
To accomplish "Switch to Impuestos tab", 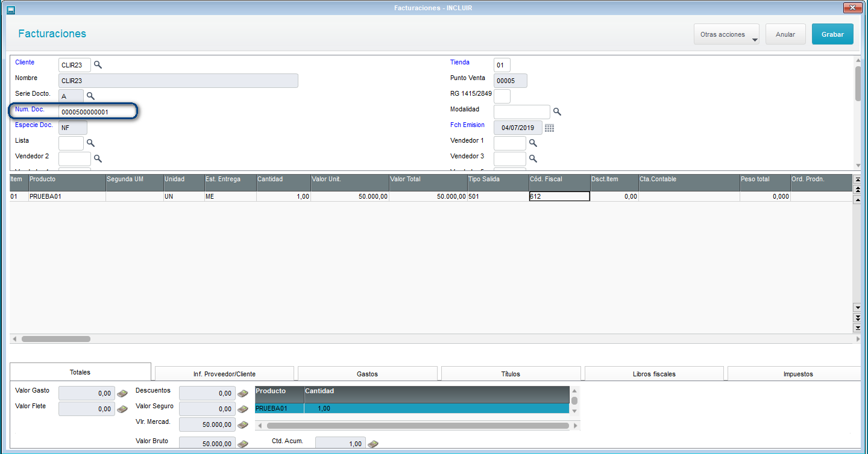I will tap(794, 374).
